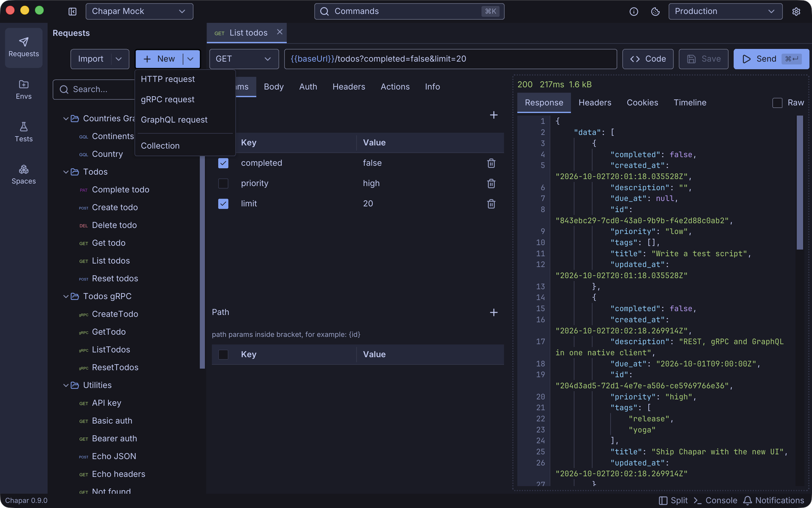Open the Notifications panel
The height and width of the screenshot is (508, 812).
point(774,500)
